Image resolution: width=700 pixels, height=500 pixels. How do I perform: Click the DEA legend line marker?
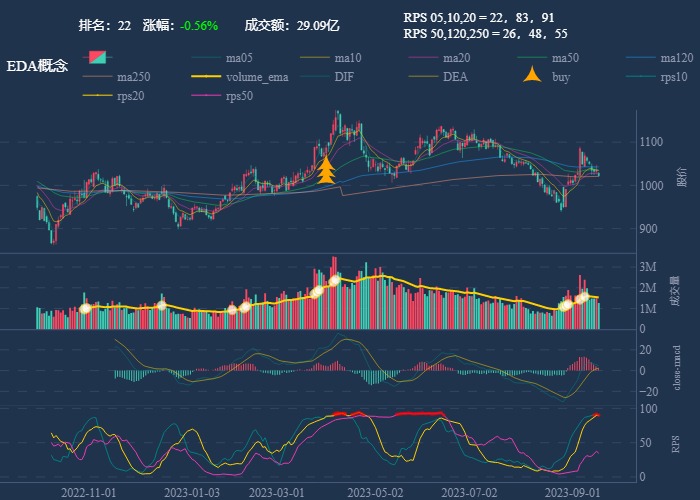[x=423, y=77]
